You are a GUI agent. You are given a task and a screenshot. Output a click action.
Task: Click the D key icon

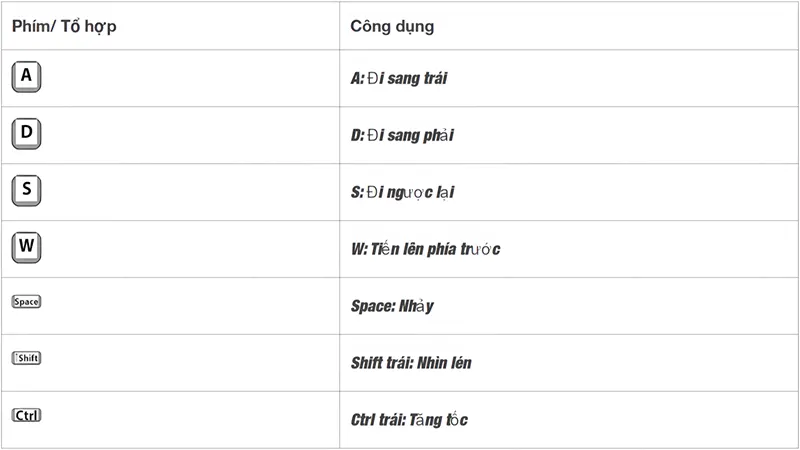[x=26, y=134]
